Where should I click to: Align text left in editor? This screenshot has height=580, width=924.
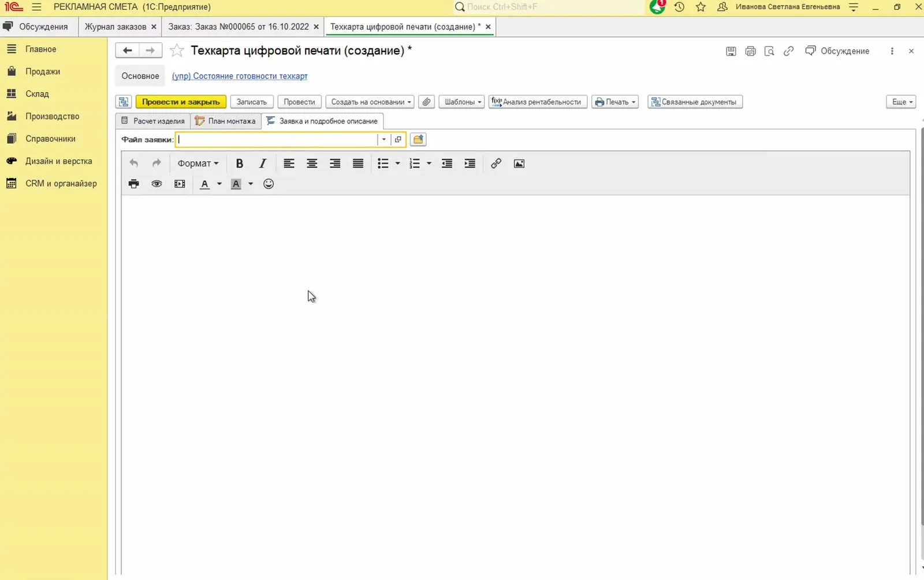(289, 163)
